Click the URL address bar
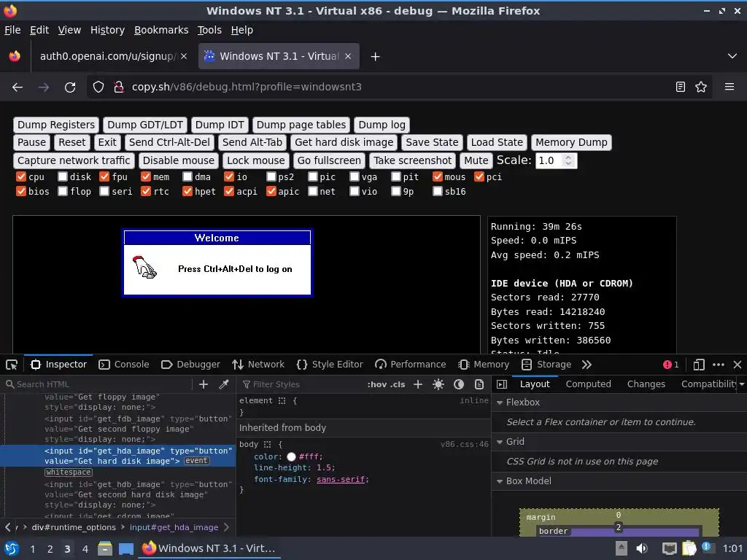The width and height of the screenshot is (747, 560). coord(399,87)
